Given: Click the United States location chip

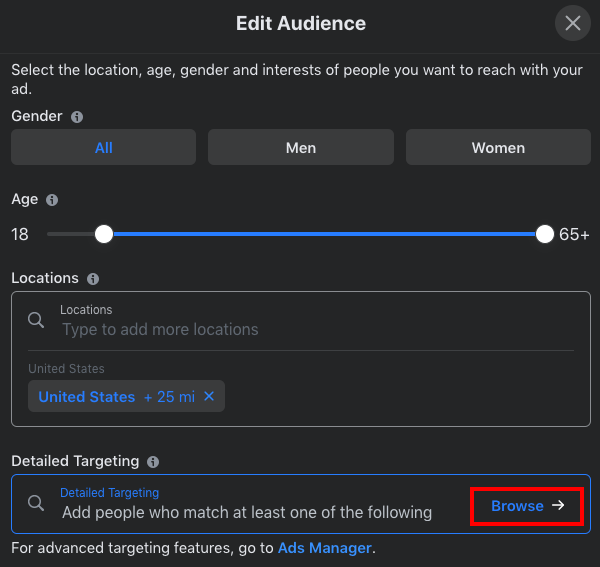Looking at the screenshot, I should click(87, 397).
